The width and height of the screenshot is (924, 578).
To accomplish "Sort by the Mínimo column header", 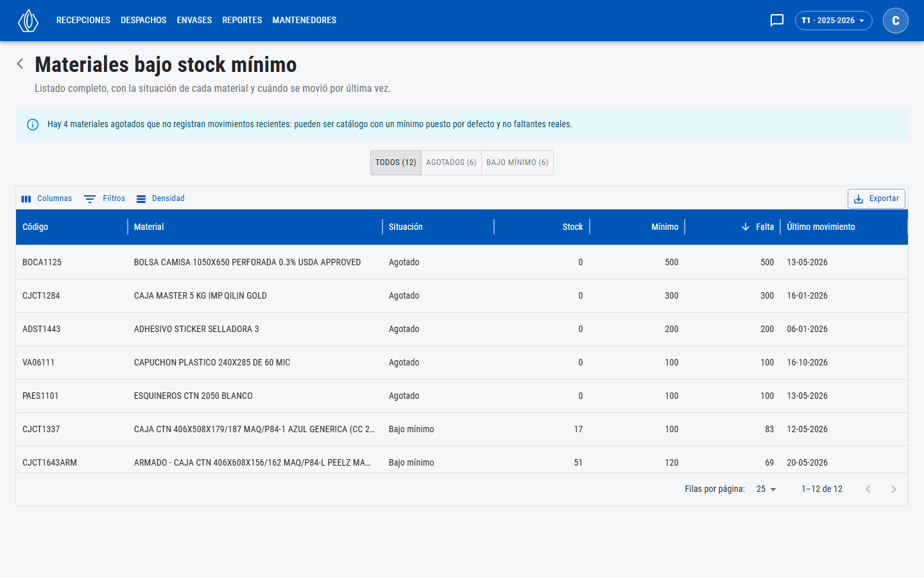I will pos(665,227).
